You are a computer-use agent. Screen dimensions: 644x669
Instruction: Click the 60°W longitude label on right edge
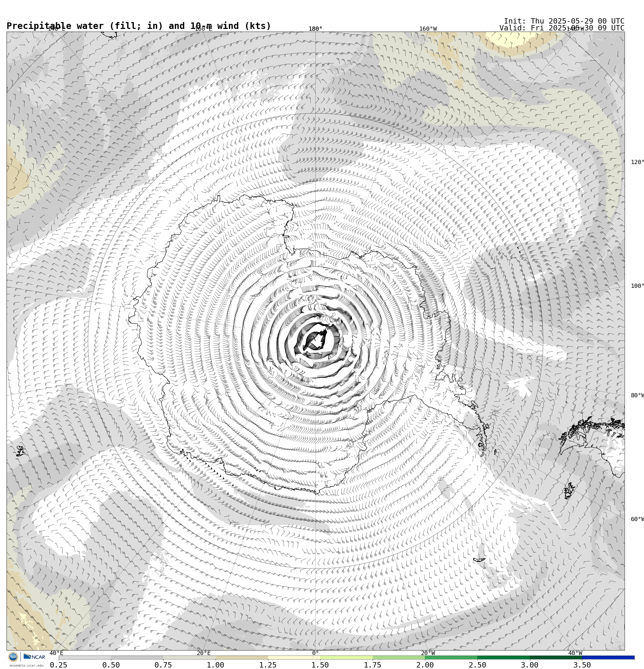(637, 519)
